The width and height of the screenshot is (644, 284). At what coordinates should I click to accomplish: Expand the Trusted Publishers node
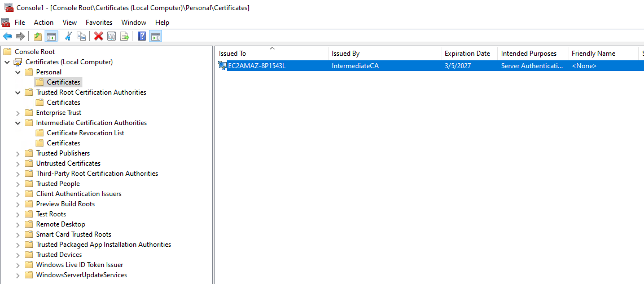tap(17, 153)
